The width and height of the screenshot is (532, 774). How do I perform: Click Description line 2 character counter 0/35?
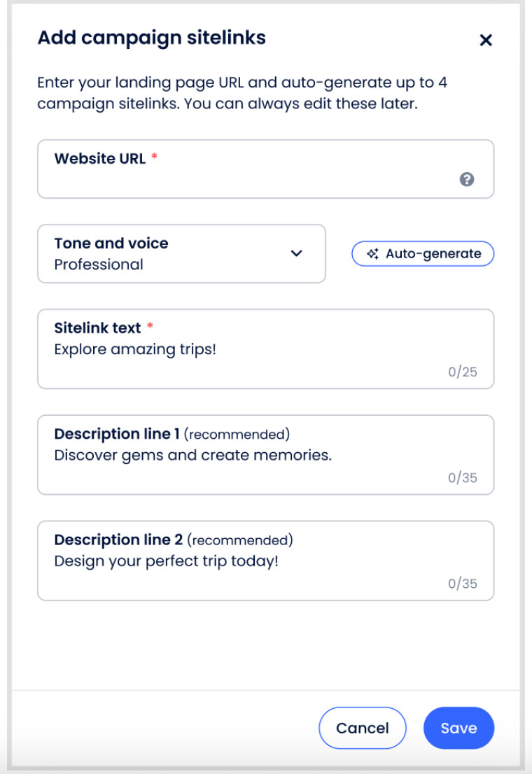[x=463, y=584]
